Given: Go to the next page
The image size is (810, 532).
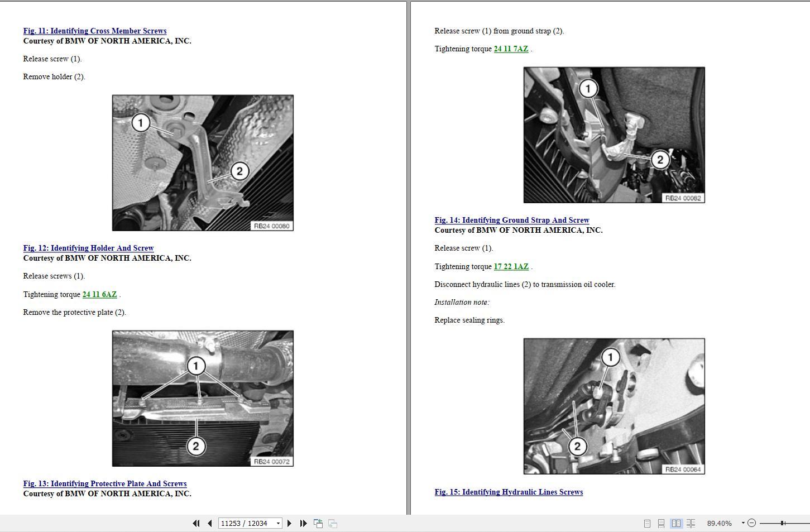Looking at the screenshot, I should (289, 523).
